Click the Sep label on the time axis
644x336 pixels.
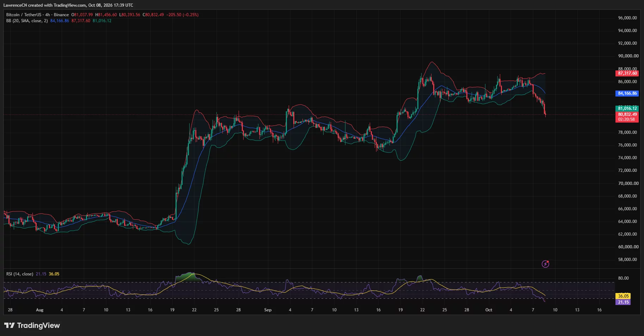coord(268,310)
